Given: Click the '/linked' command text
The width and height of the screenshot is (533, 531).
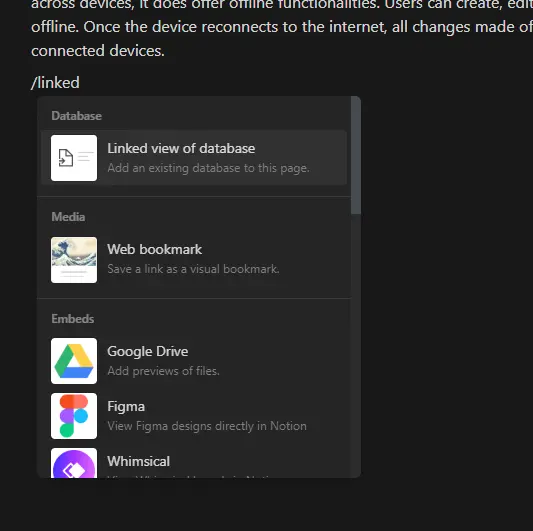Looking at the screenshot, I should point(55,83).
